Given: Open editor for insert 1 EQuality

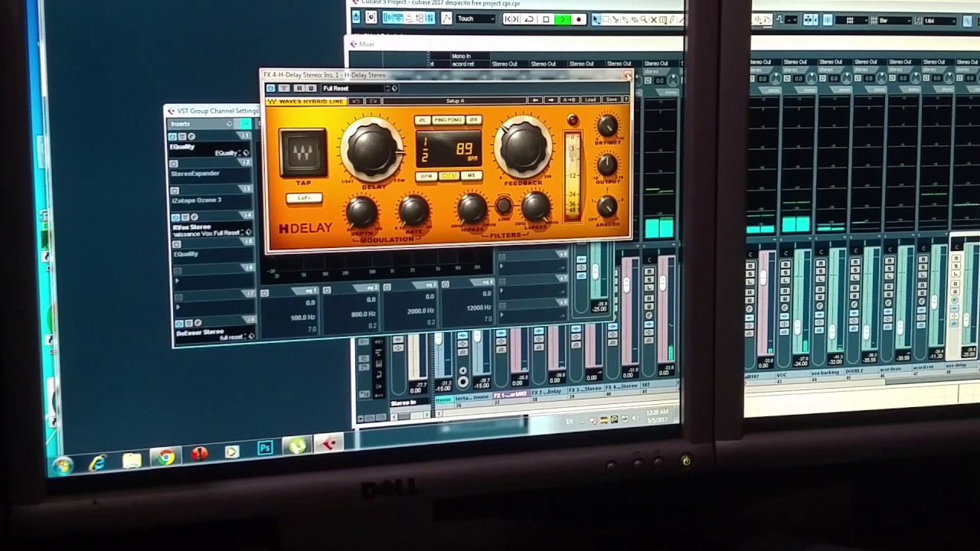Looking at the screenshot, I should point(191,136).
